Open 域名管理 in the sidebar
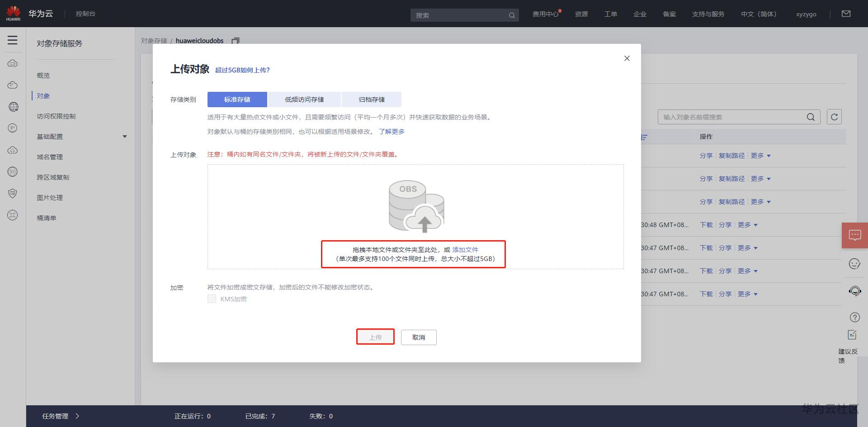This screenshot has height=427, width=868. pyautogui.click(x=50, y=157)
